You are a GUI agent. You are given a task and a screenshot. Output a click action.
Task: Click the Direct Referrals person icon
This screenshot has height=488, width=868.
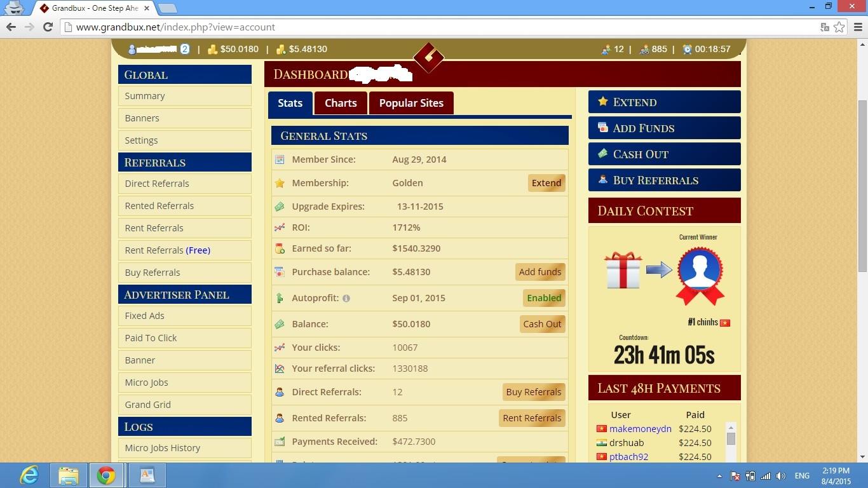[x=280, y=392]
